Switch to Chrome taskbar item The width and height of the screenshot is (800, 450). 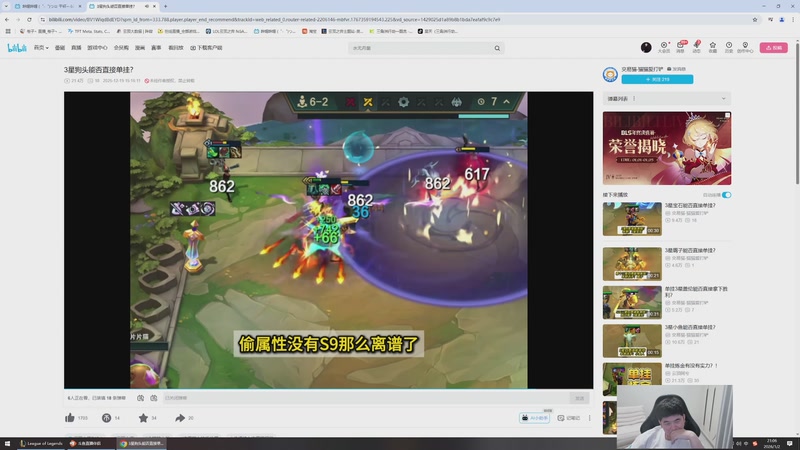coord(142,443)
